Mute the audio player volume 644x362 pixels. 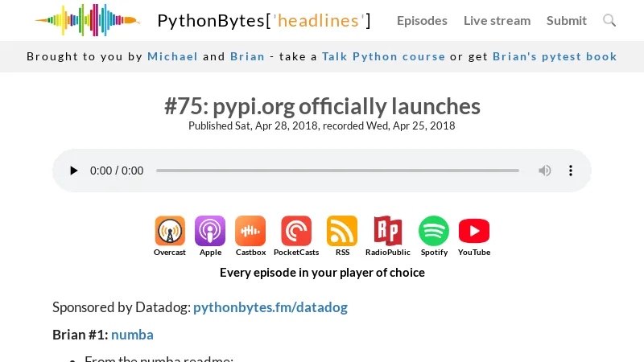[545, 171]
